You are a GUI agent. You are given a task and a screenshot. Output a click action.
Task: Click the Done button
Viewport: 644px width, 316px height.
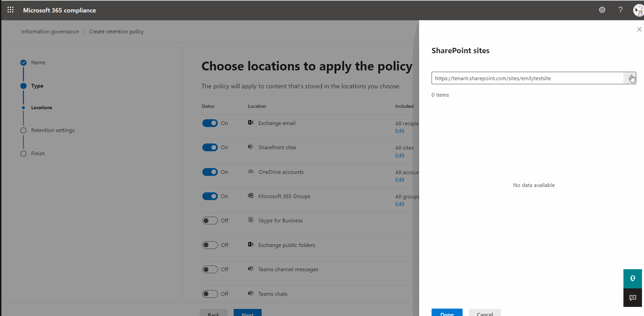tap(447, 313)
